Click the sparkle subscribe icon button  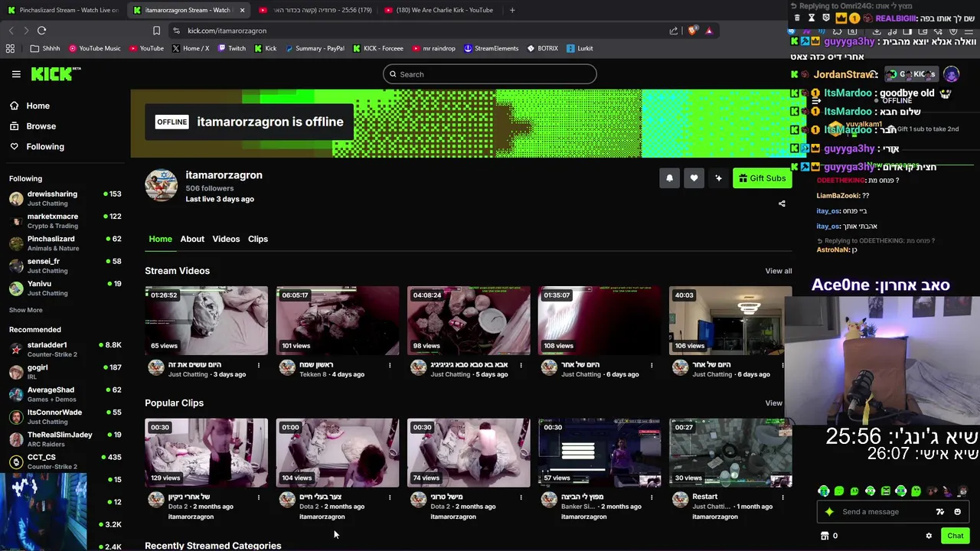(x=718, y=178)
